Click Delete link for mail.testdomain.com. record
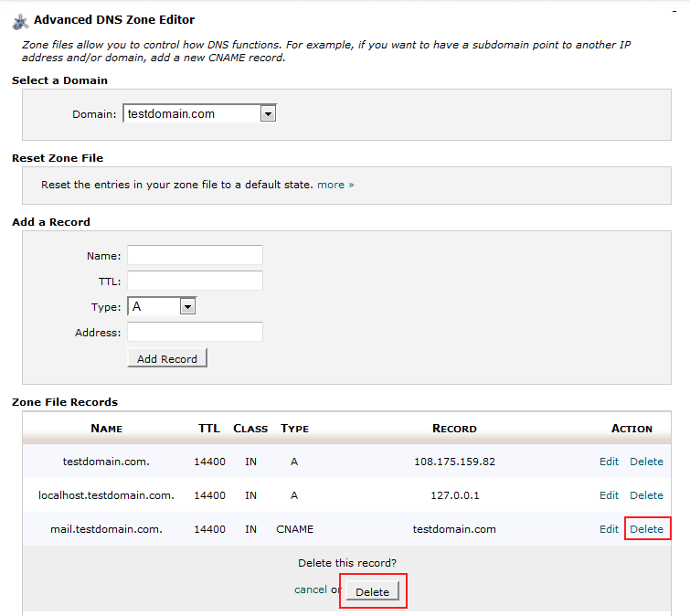This screenshot has height=616, width=690. point(646,529)
